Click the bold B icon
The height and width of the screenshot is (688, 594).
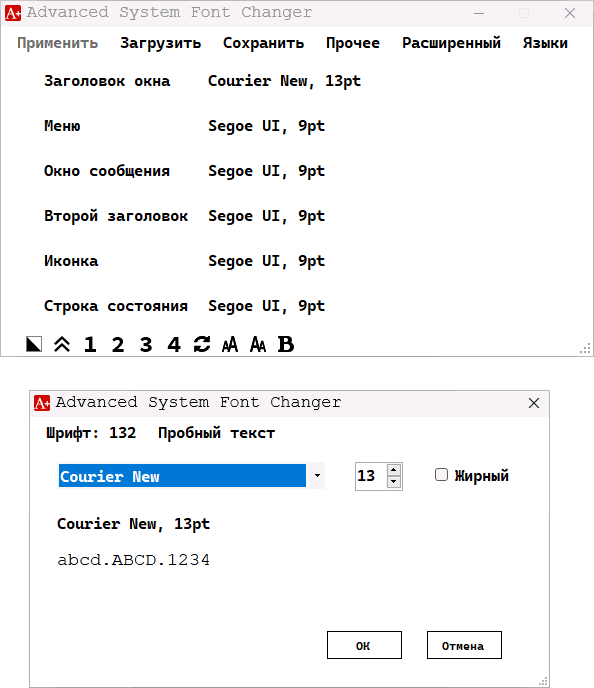pyautogui.click(x=286, y=344)
